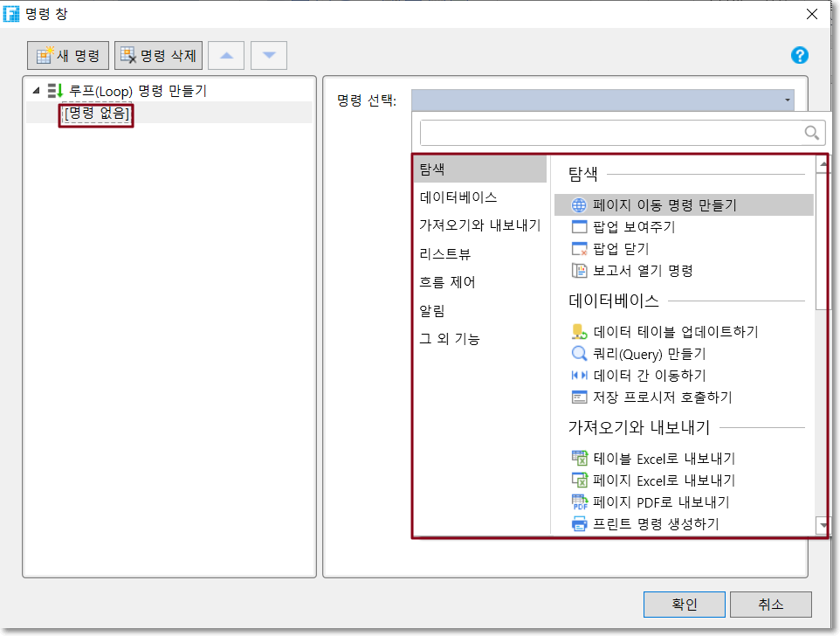Collapse the 루프(Loop) 명령 만들기 tree node
Image resolution: width=840 pixels, height=636 pixels.
36,90
